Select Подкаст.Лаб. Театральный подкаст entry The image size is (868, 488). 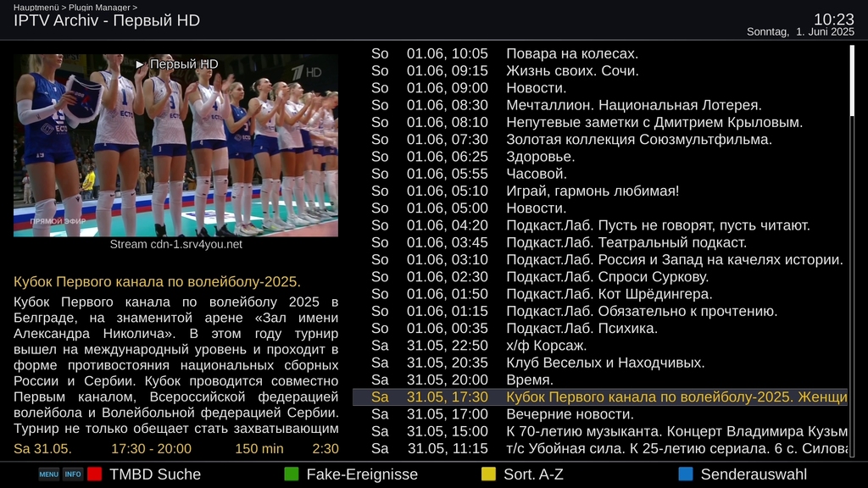pyautogui.click(x=600, y=242)
